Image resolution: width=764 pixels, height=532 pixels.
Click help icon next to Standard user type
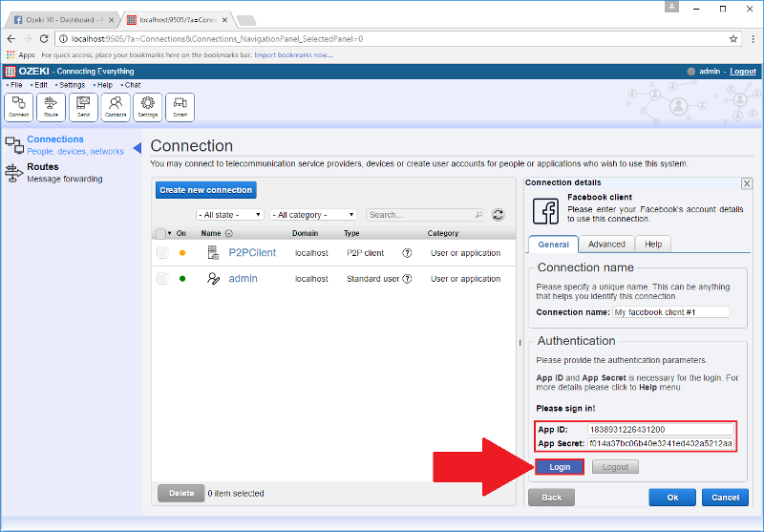click(x=408, y=279)
